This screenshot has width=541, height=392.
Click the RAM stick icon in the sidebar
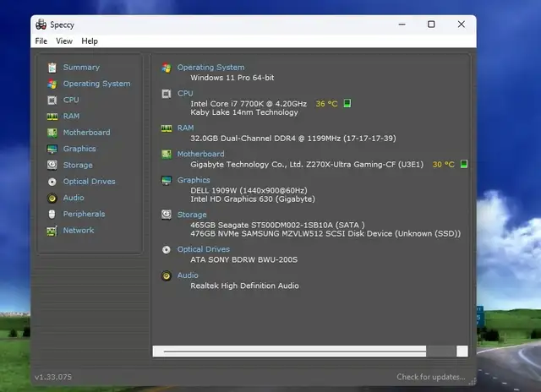(52, 117)
